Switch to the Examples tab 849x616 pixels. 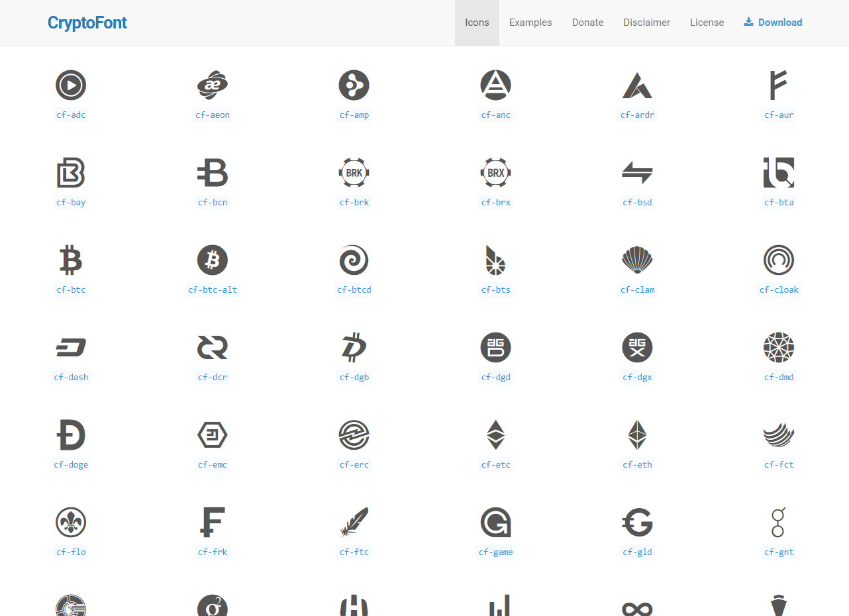(530, 22)
